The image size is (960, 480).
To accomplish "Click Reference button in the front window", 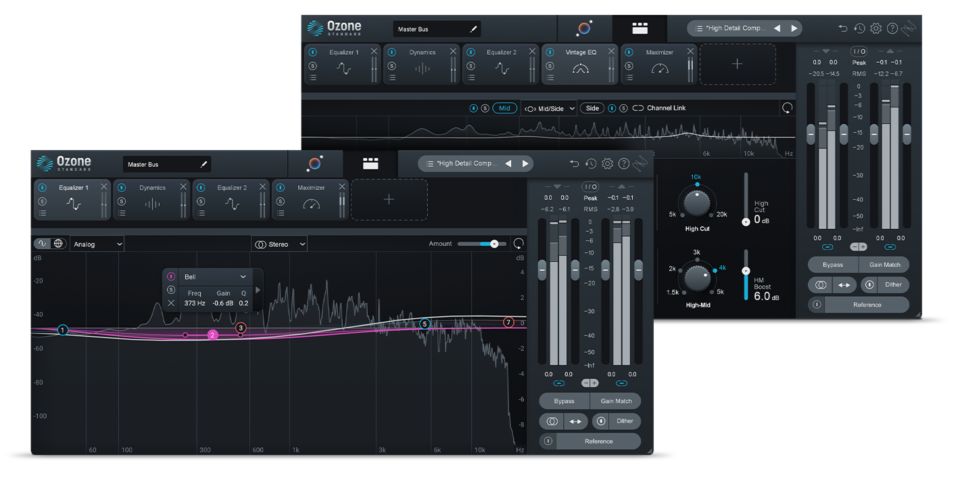I will click(x=598, y=441).
